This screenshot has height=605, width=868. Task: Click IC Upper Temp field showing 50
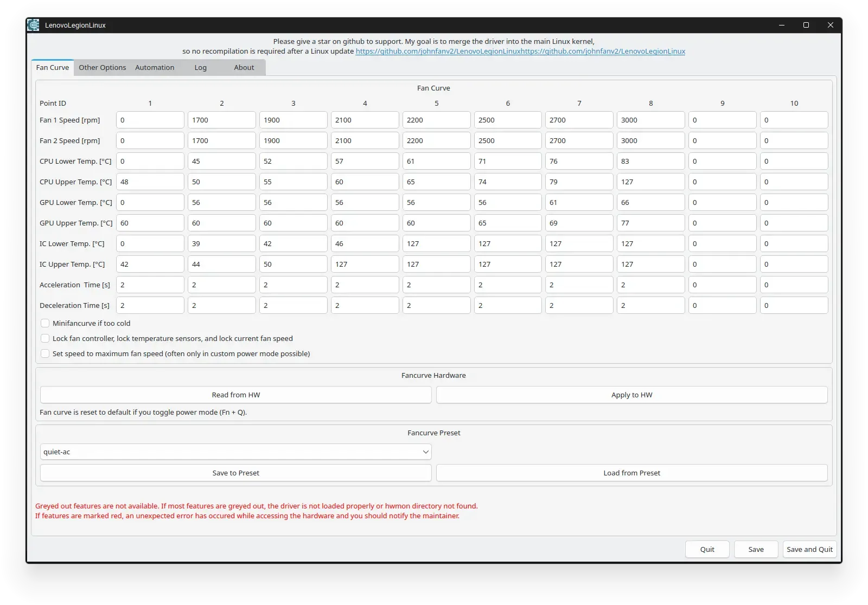pos(293,264)
